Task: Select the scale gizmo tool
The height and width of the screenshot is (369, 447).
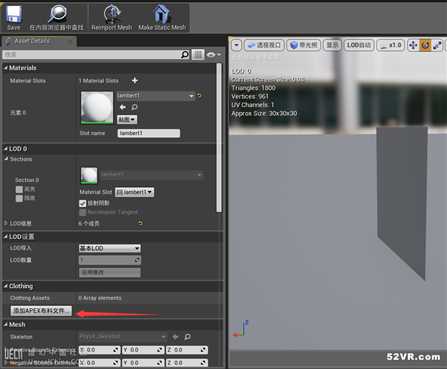Action: [437, 45]
